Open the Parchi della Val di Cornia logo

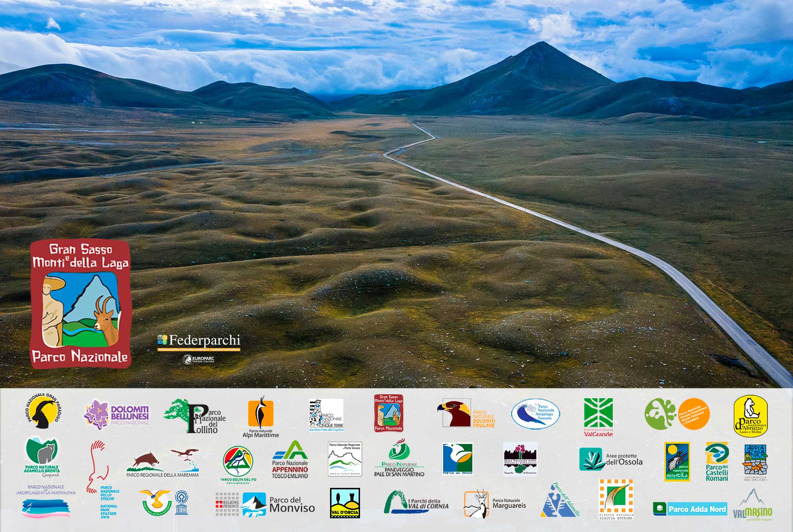tap(416, 502)
